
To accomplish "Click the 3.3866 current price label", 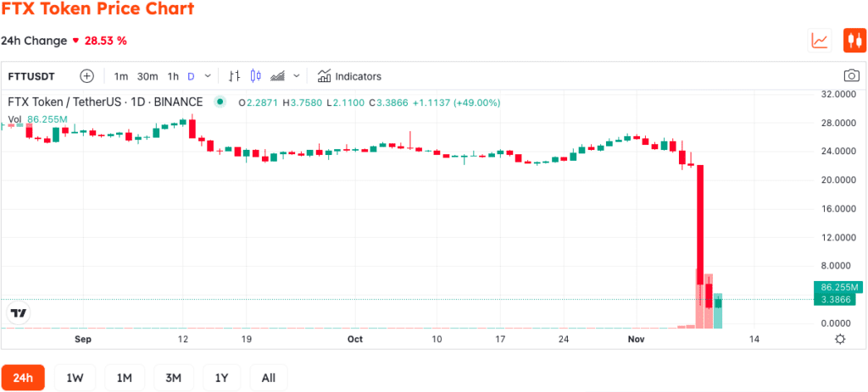I will coord(834,300).
